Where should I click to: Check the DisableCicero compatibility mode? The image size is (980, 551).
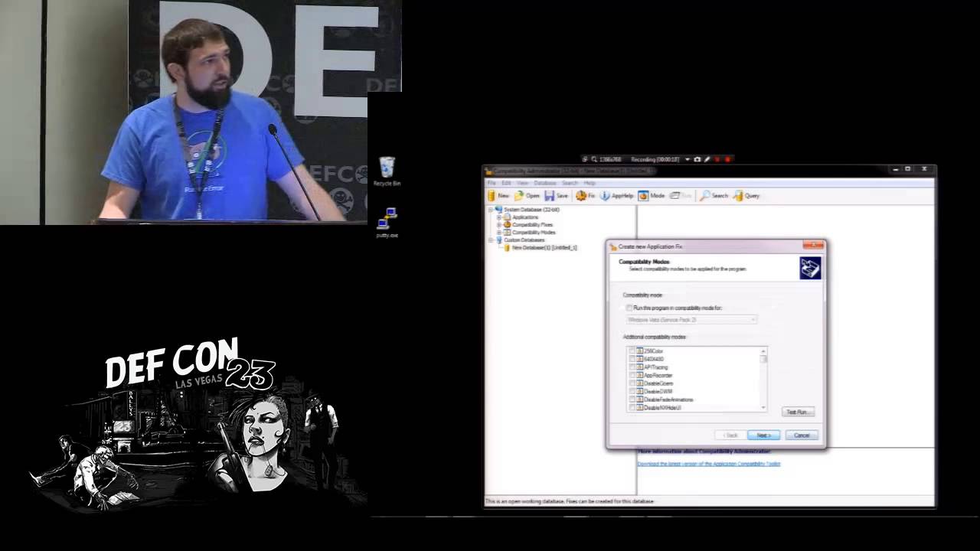[x=632, y=383]
